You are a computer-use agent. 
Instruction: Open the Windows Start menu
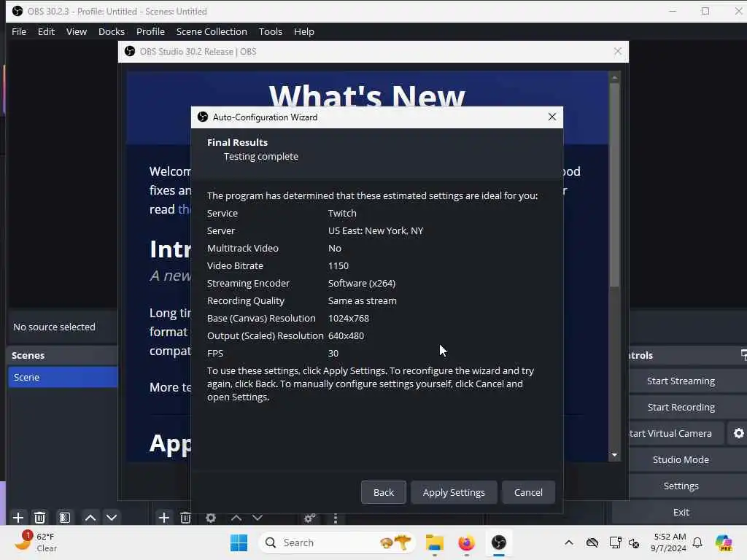coord(239,542)
